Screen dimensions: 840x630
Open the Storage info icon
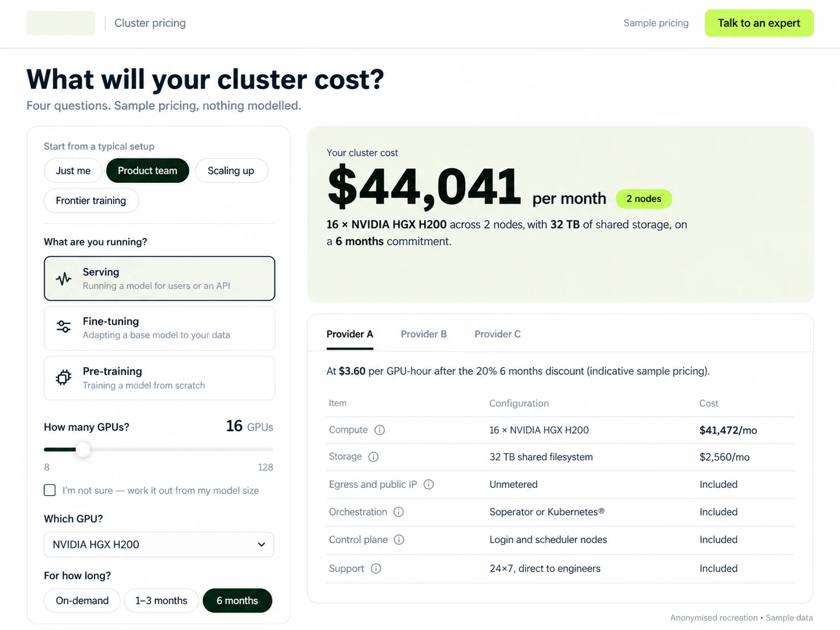pos(374,457)
